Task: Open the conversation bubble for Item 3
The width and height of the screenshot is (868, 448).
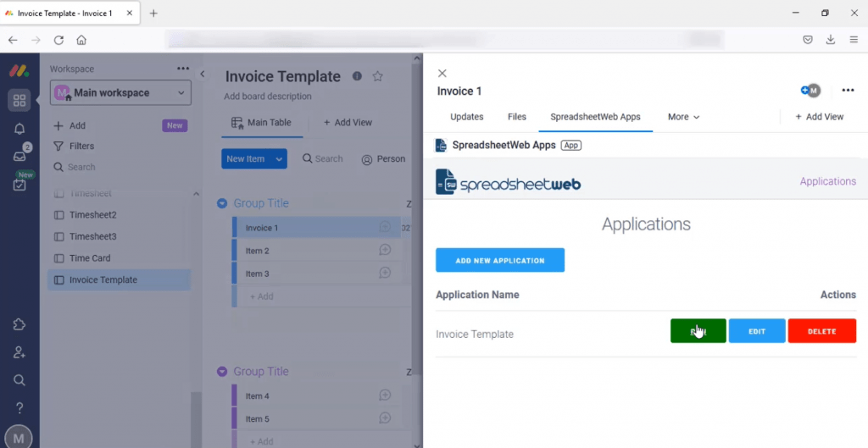Action: (385, 273)
